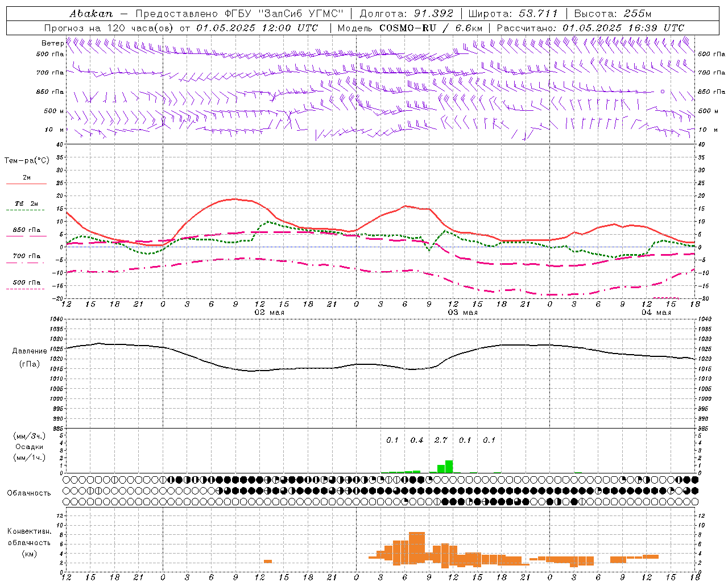Click the tallest orange convective cloud bar
This screenshot has width=728, height=582.
coord(417,548)
